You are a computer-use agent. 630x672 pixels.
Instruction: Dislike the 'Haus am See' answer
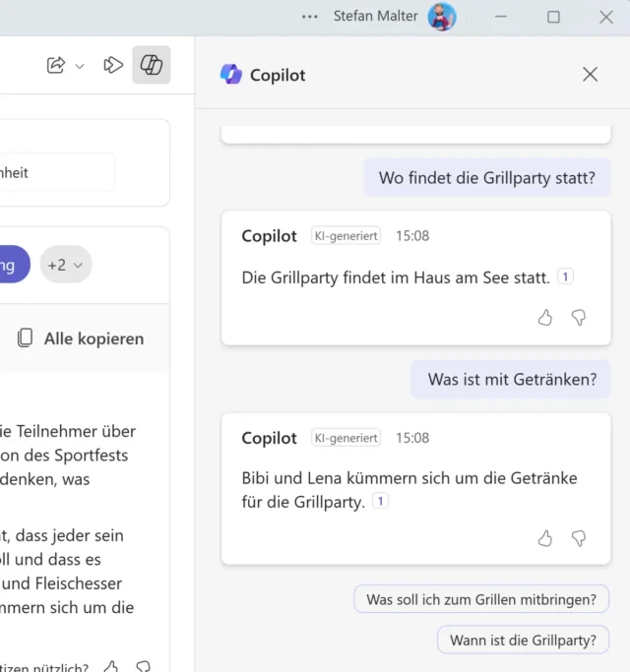click(579, 317)
